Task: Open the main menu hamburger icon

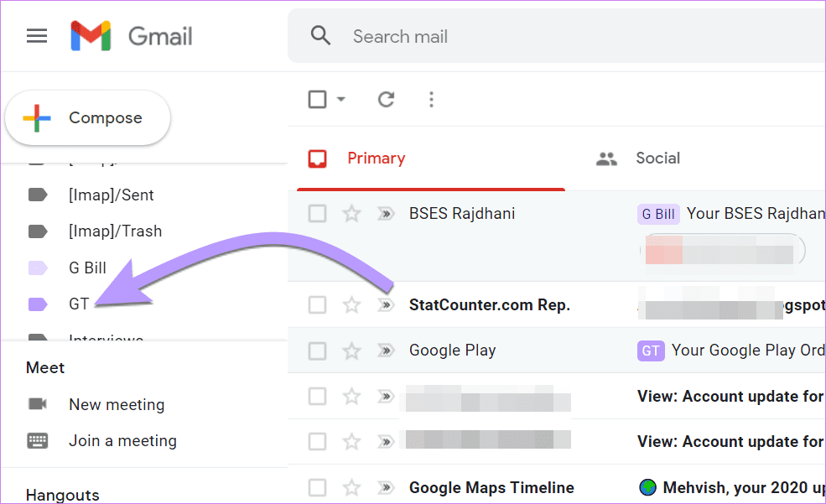Action: [37, 36]
